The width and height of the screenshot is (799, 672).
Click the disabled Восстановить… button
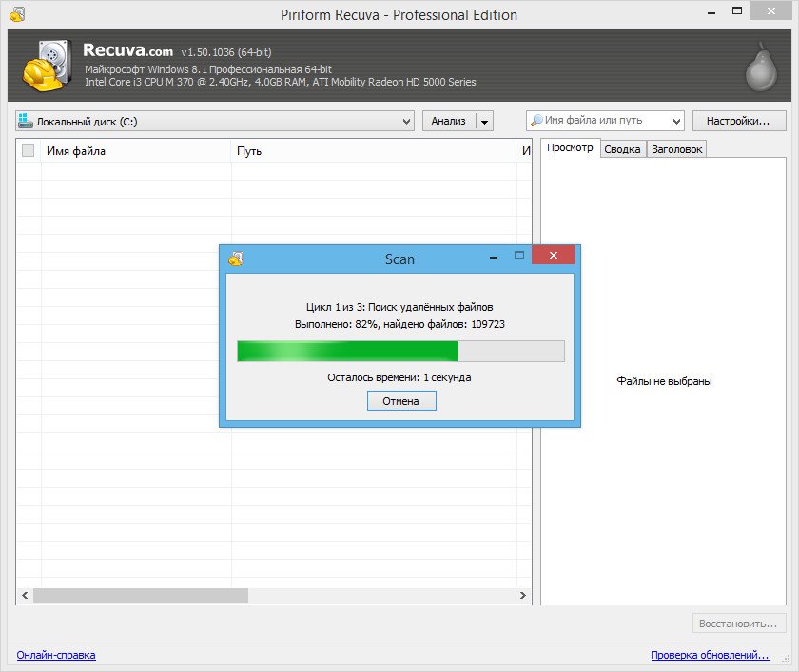click(738, 624)
